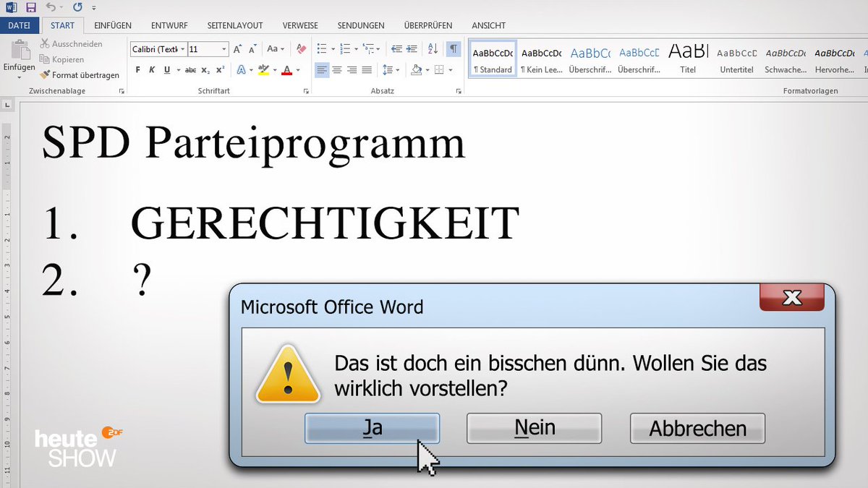Click Ausschneiden in the clipboard group

click(x=72, y=44)
